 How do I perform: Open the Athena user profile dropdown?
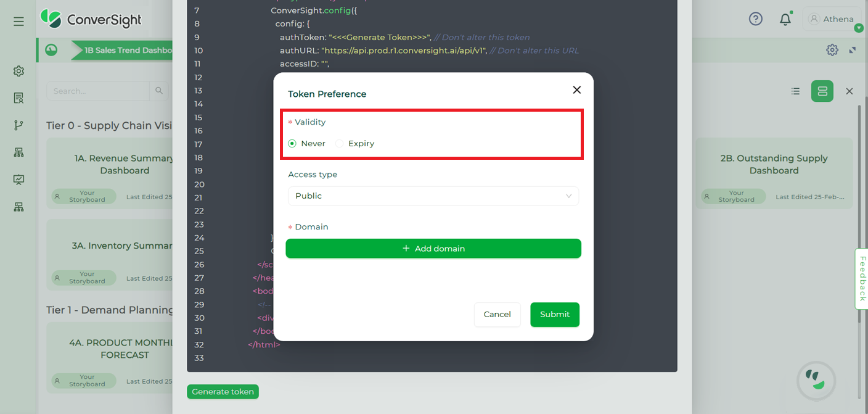[x=832, y=19]
